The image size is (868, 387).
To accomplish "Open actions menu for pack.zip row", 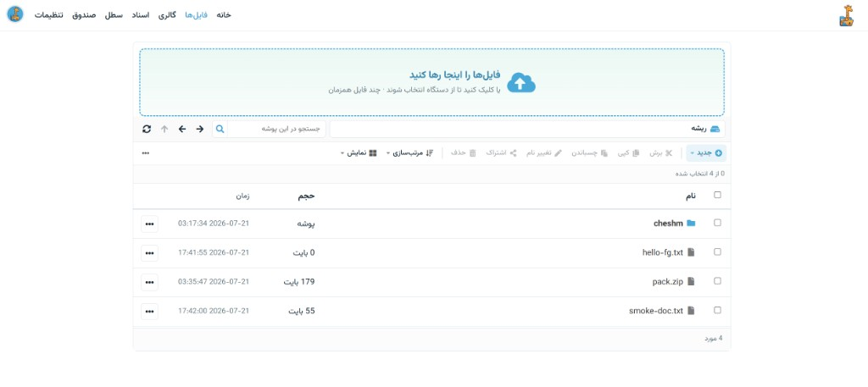I will 149,283.
